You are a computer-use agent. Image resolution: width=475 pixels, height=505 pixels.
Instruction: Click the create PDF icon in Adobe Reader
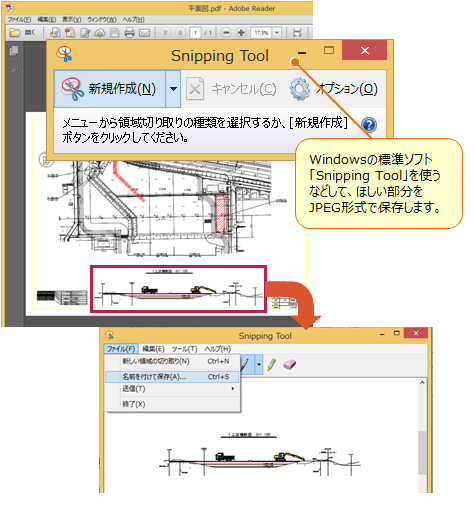pos(70,32)
